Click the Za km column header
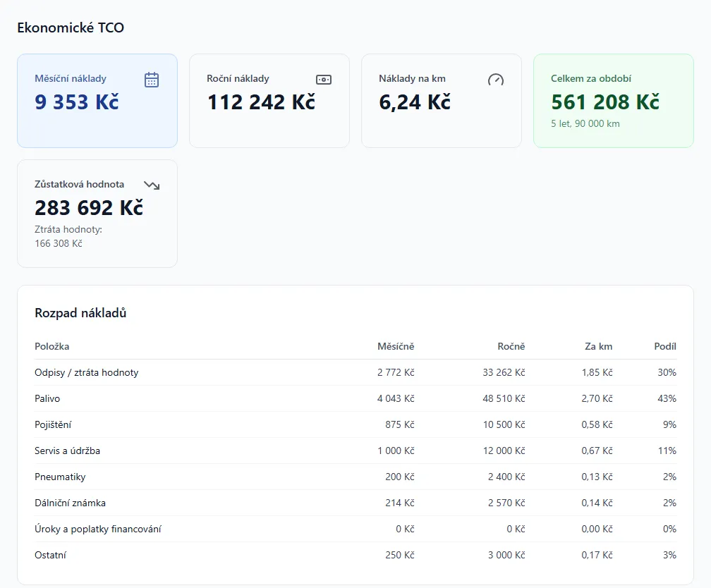The width and height of the screenshot is (711, 588). point(599,346)
